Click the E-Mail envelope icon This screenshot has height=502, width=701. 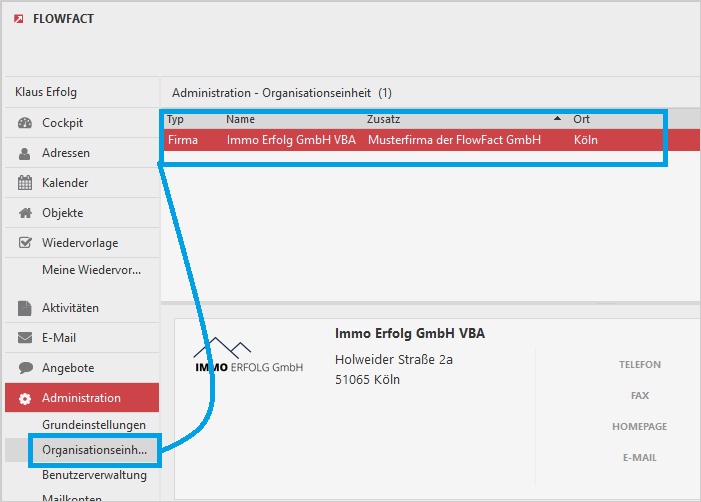(25, 337)
